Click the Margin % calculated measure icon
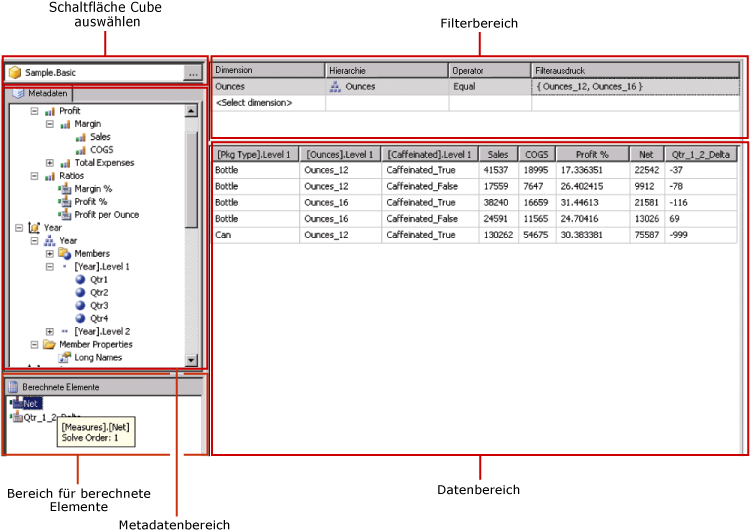Screen dimensions: 750x532 coord(65,189)
